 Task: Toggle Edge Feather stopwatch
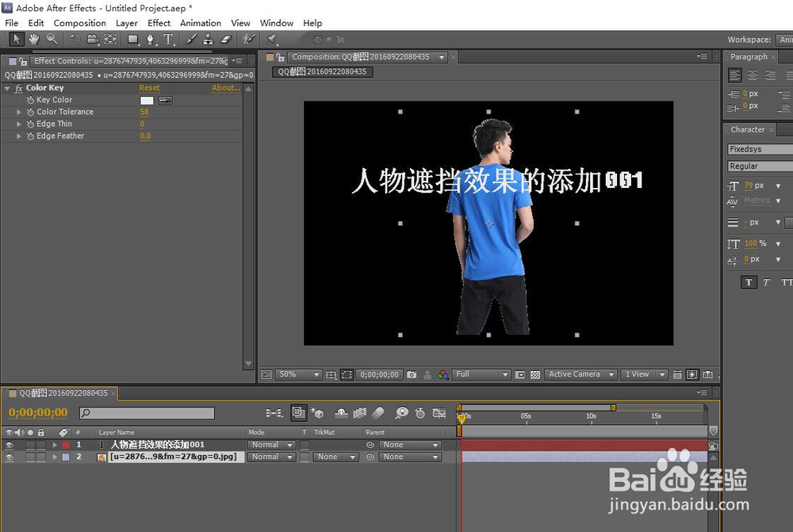click(30, 136)
